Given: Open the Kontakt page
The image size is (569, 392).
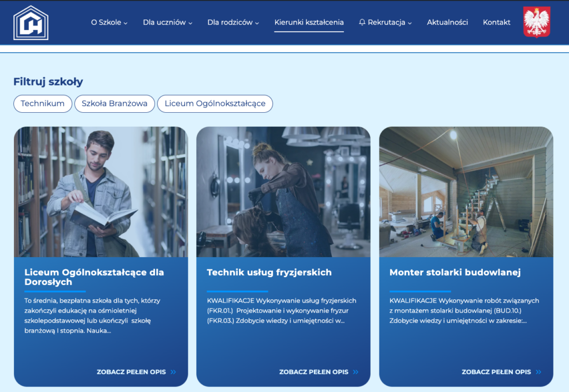Looking at the screenshot, I should (496, 23).
